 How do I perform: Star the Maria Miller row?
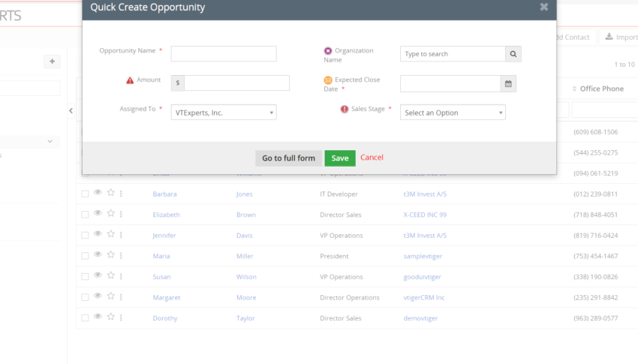(110, 255)
